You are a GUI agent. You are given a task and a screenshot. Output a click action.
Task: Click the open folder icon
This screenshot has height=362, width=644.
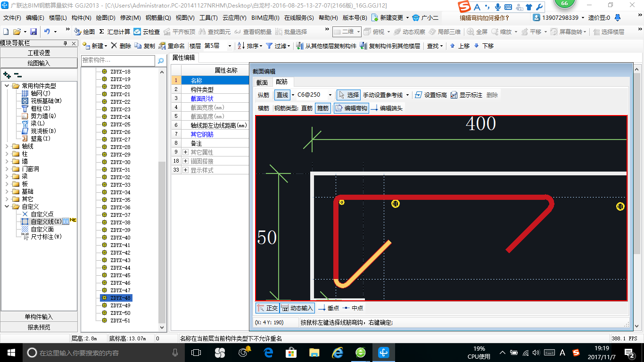point(17,32)
